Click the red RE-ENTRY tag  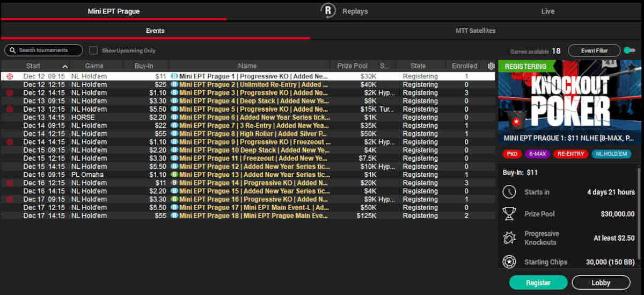point(570,154)
